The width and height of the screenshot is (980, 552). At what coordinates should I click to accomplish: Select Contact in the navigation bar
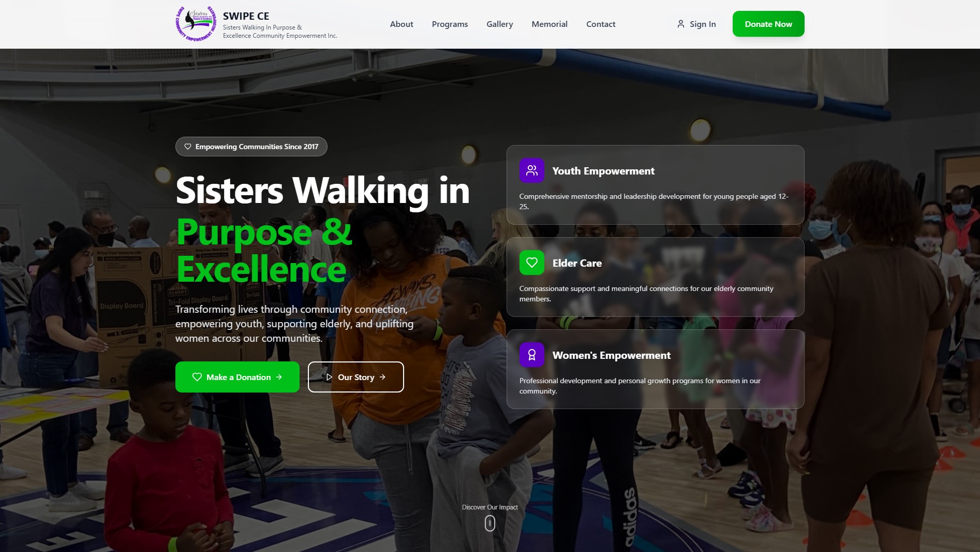(x=600, y=24)
